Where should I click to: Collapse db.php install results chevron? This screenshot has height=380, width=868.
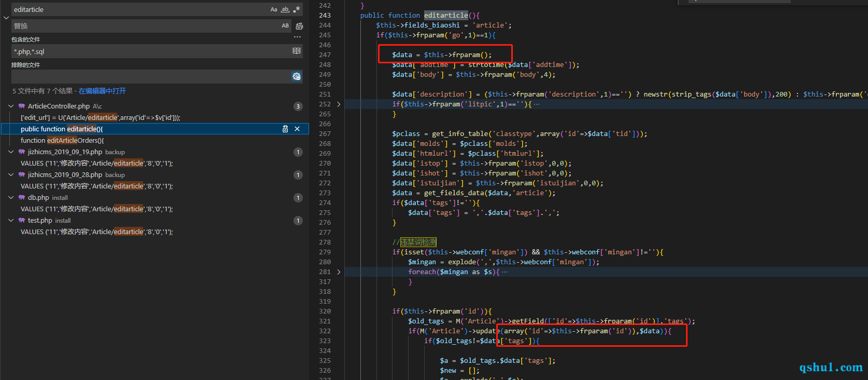11,197
